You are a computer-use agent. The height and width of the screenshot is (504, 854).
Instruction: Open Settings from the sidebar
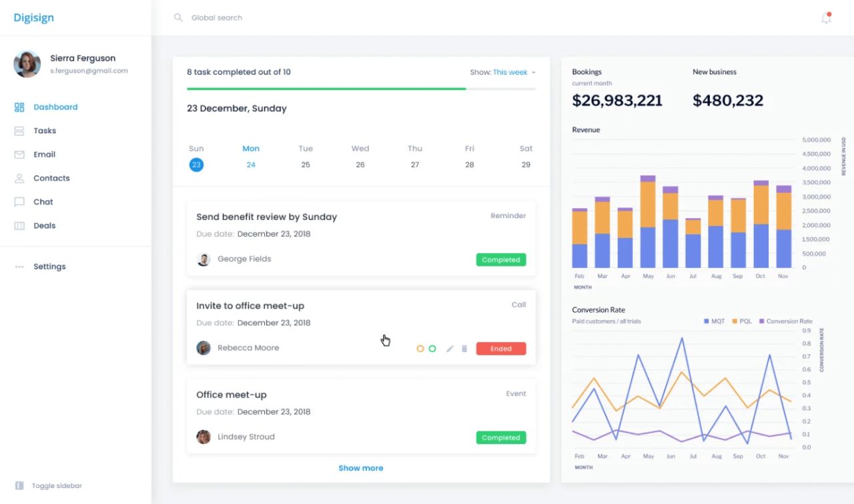49,266
